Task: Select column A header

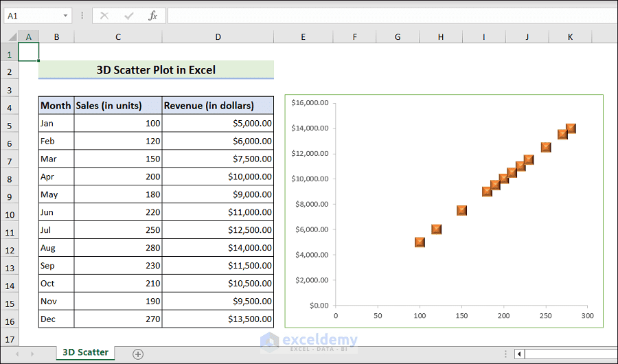Action: point(28,37)
